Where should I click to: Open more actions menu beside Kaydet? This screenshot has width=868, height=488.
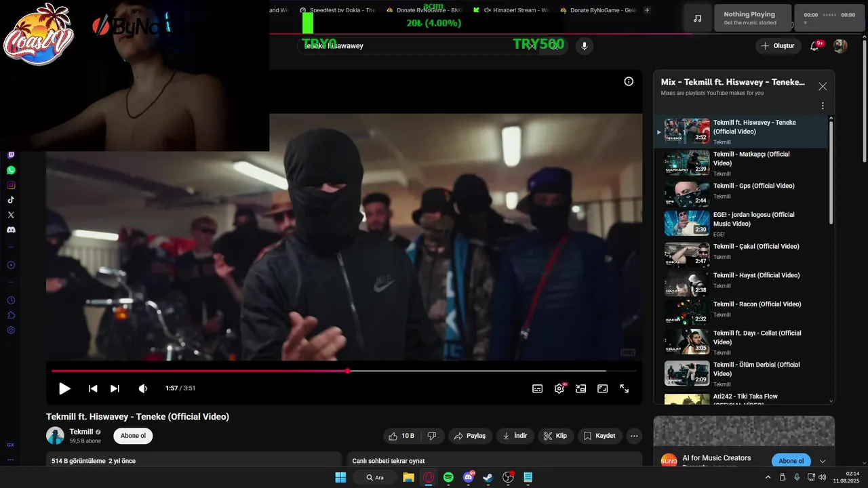[x=633, y=436]
